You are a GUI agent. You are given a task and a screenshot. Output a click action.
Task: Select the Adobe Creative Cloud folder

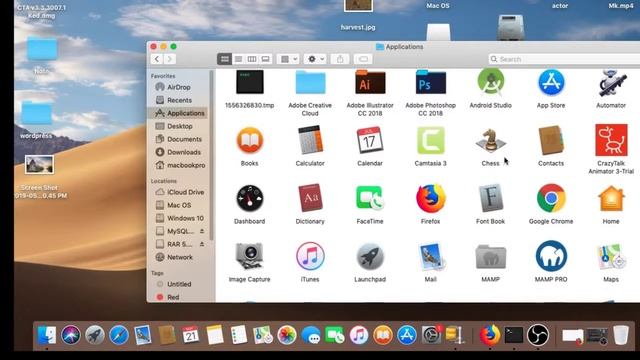(310, 82)
